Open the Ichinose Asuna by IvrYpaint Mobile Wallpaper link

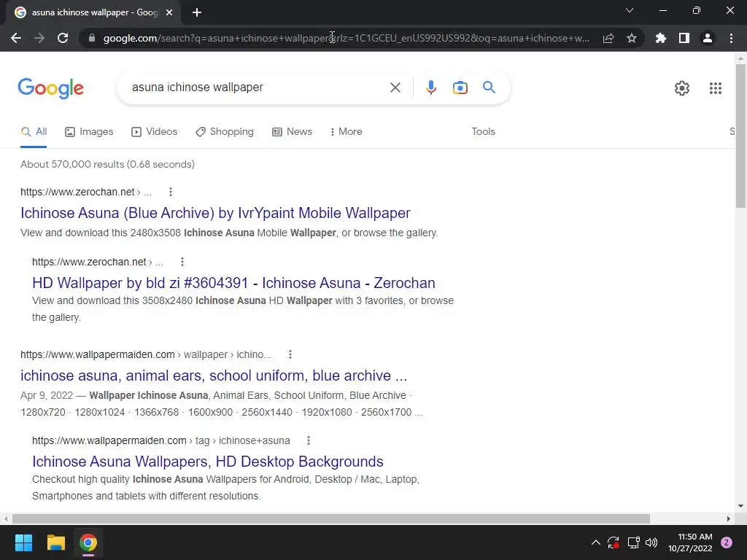coord(215,213)
